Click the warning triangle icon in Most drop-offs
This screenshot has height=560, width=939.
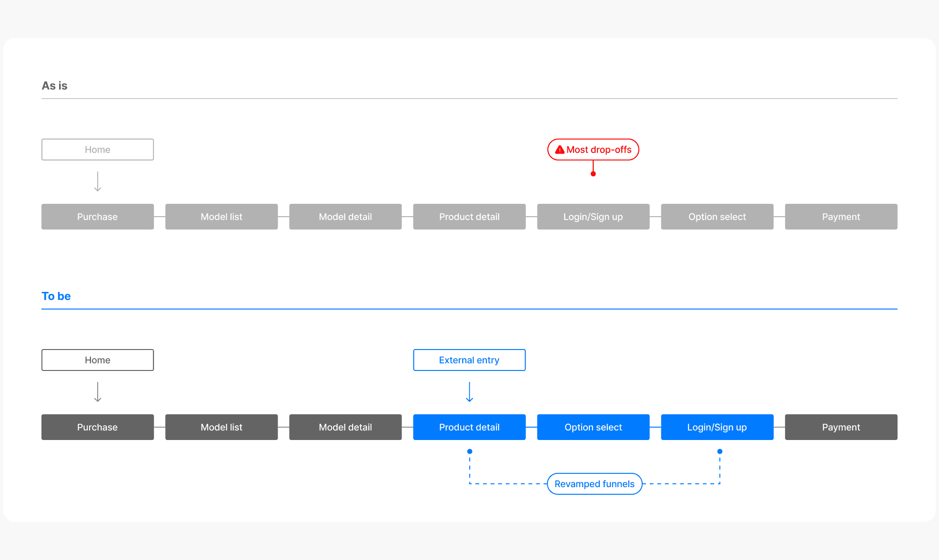[x=560, y=150]
